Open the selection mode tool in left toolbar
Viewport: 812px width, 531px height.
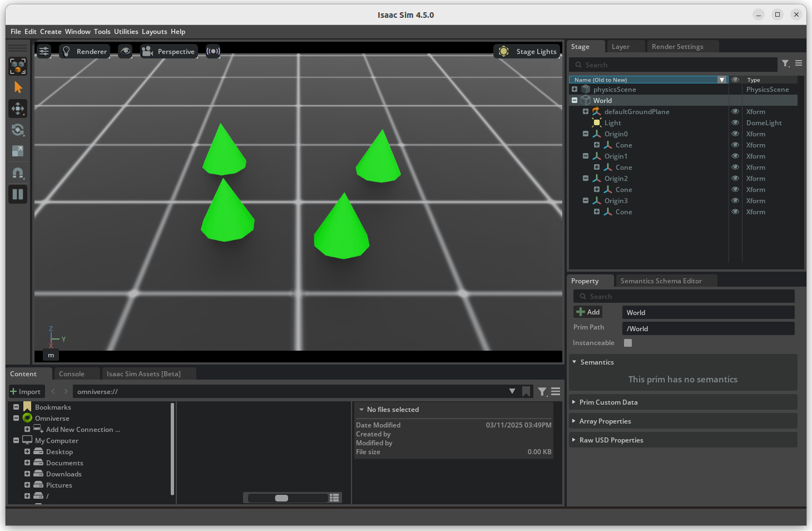[x=18, y=66]
